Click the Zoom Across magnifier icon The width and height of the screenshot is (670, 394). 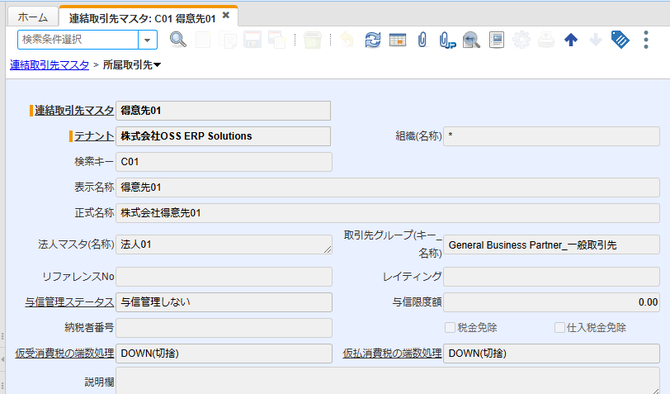[x=471, y=40]
